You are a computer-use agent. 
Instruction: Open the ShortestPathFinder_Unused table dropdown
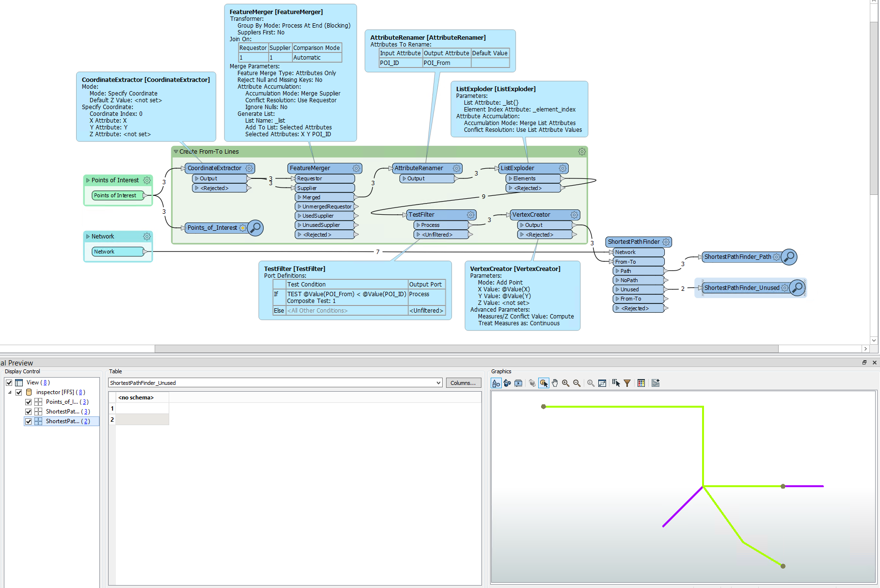click(438, 383)
